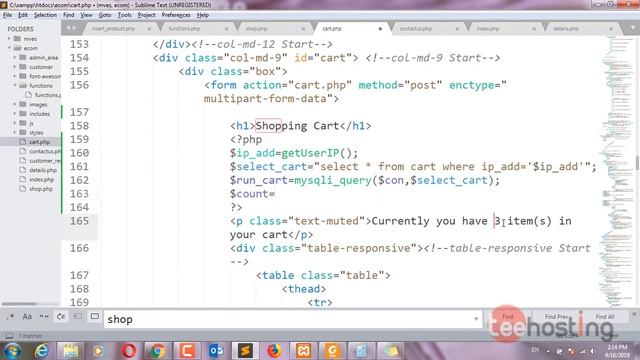Close the details.php tab
Viewport: 640px width, 360px height.
(x=611, y=29)
